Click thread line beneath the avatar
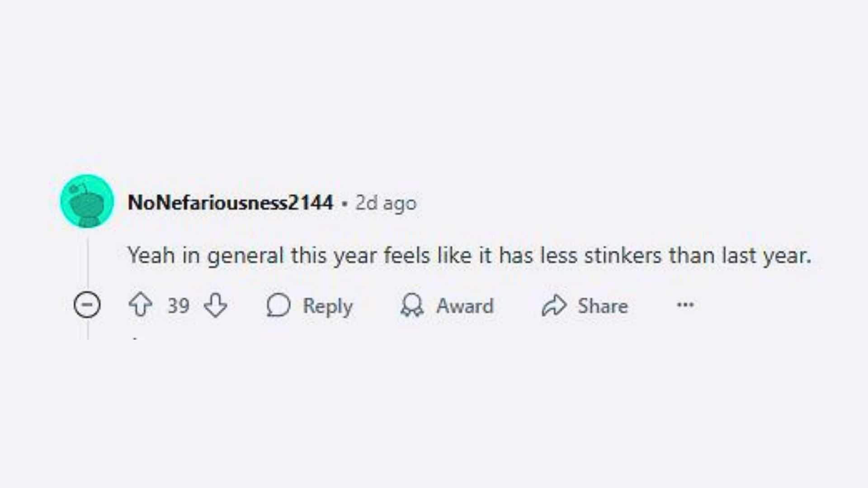868x488 pixels. click(x=88, y=262)
